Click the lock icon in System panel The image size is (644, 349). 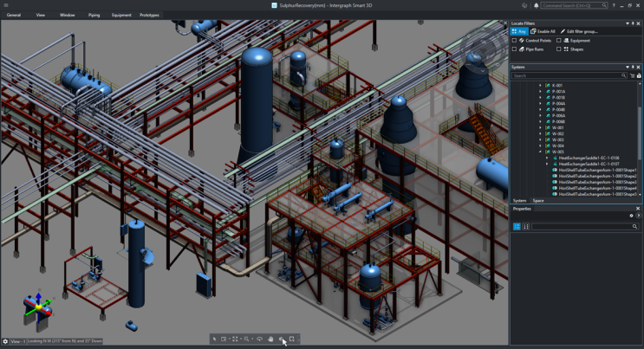click(x=639, y=75)
